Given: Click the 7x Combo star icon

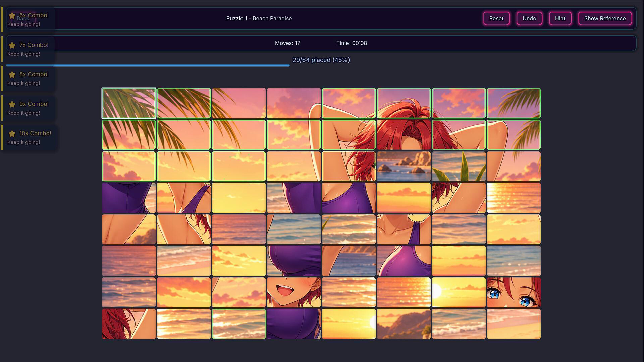Looking at the screenshot, I should click(12, 45).
